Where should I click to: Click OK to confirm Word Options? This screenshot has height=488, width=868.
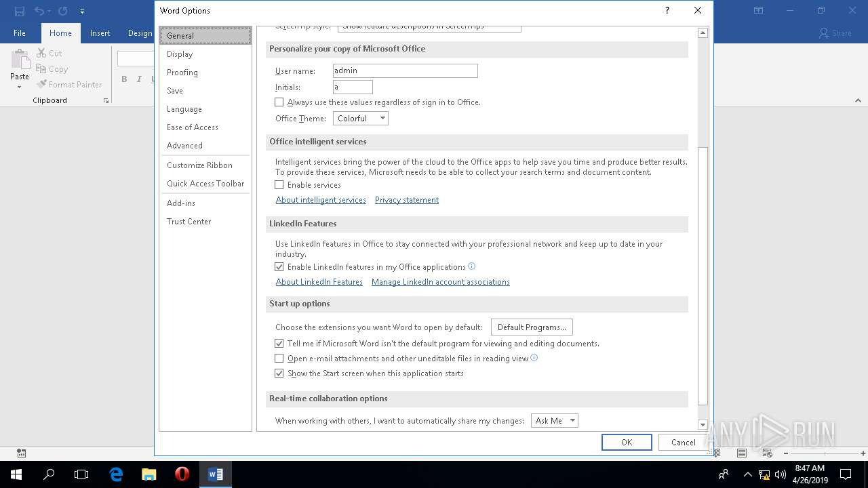coord(627,443)
